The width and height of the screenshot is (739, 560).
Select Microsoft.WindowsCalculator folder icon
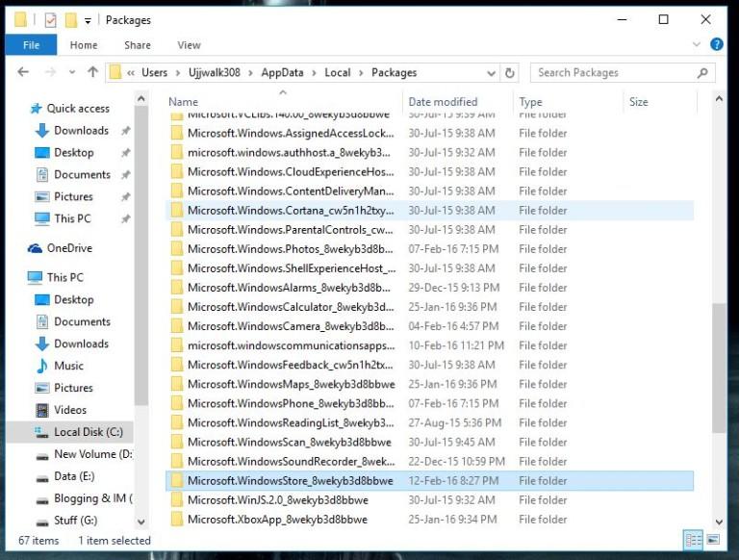coord(177,307)
